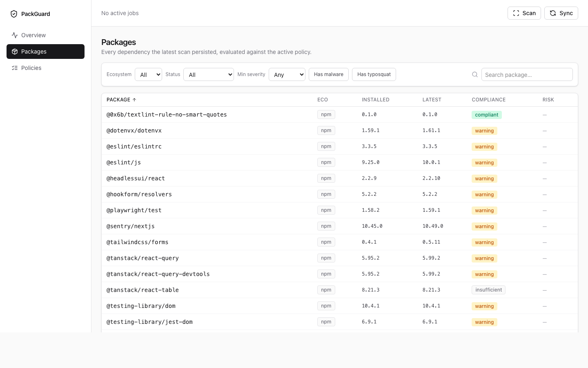Focus the Search package field
This screenshot has height=368, width=588.
[527, 74]
